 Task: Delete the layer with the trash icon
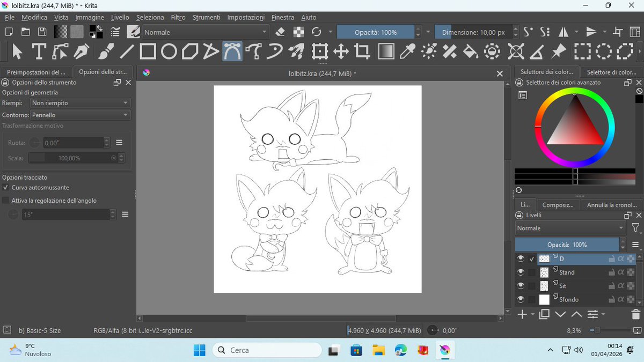pos(636,314)
